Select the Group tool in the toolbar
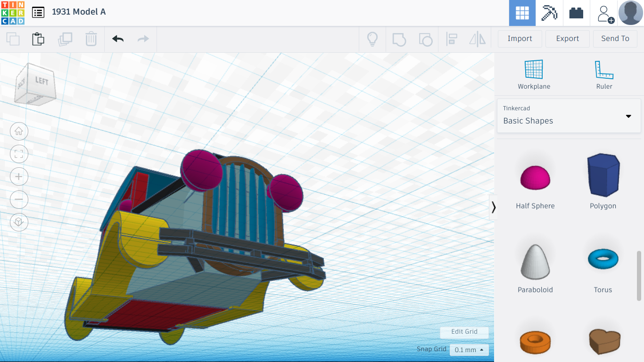 pyautogui.click(x=399, y=39)
